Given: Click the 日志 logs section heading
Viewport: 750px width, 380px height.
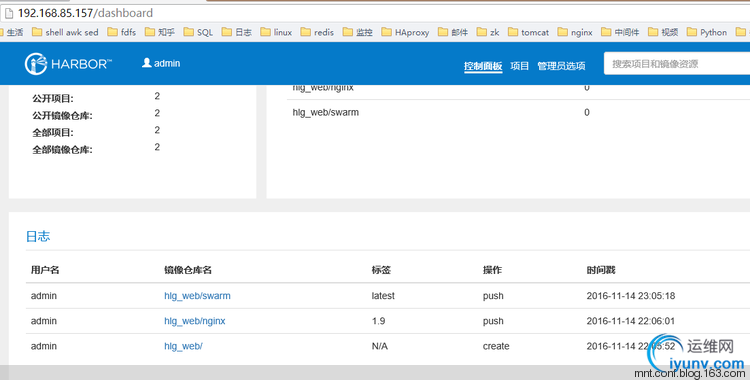Looking at the screenshot, I should [x=38, y=236].
